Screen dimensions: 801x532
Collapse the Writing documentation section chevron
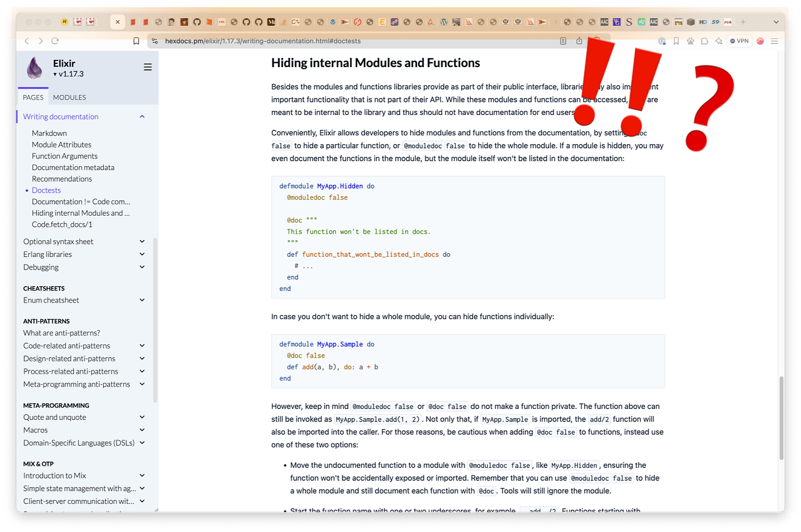coord(142,117)
